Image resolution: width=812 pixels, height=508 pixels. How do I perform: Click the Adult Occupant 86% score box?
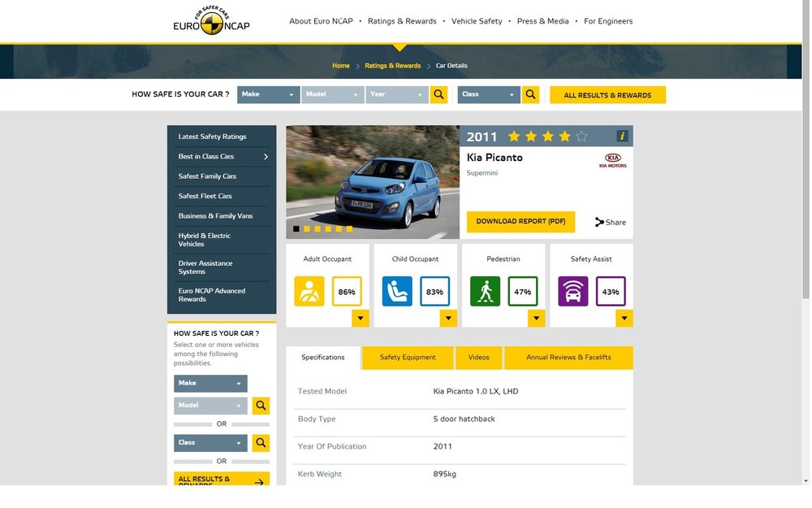point(347,291)
